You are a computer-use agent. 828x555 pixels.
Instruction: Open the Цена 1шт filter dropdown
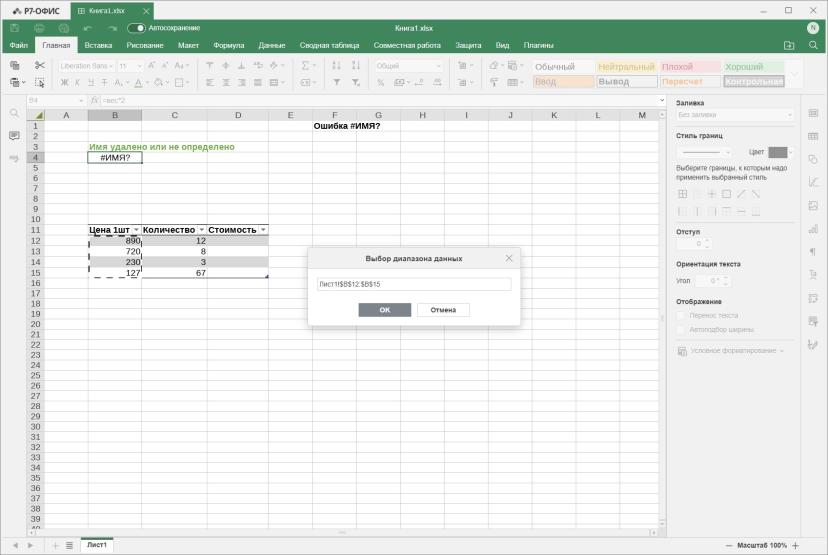[x=136, y=230]
